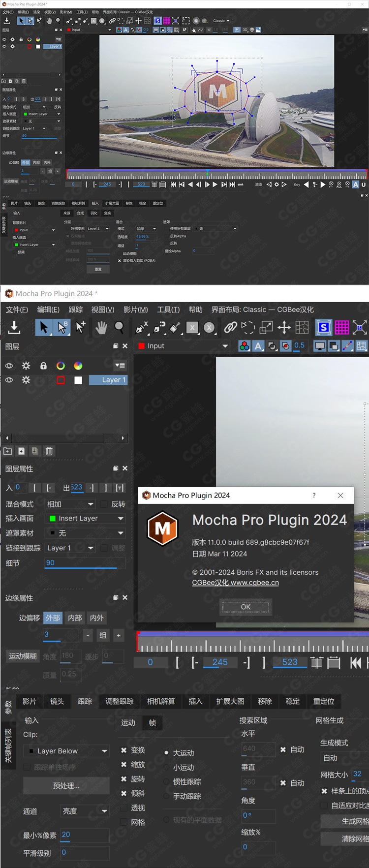This screenshot has width=369, height=868.
Task: Hide Layer 1 with its eye icon in enlarged panel
Action: click(x=9, y=380)
